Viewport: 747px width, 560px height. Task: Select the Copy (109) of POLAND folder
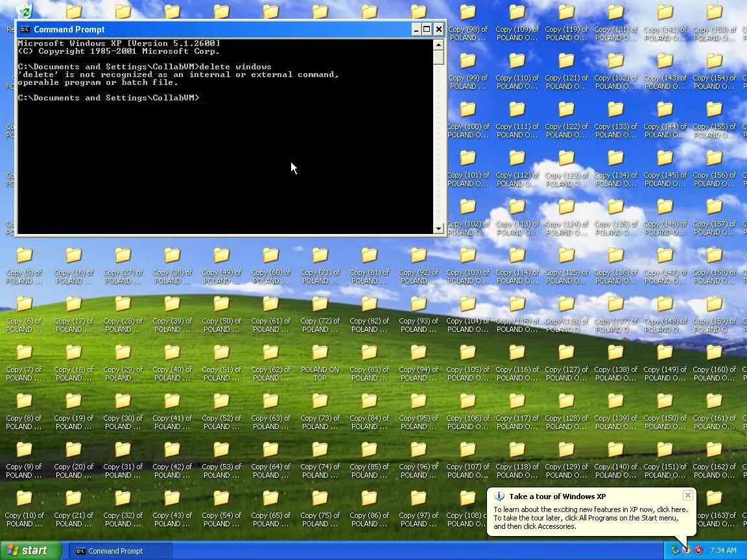coord(517,23)
